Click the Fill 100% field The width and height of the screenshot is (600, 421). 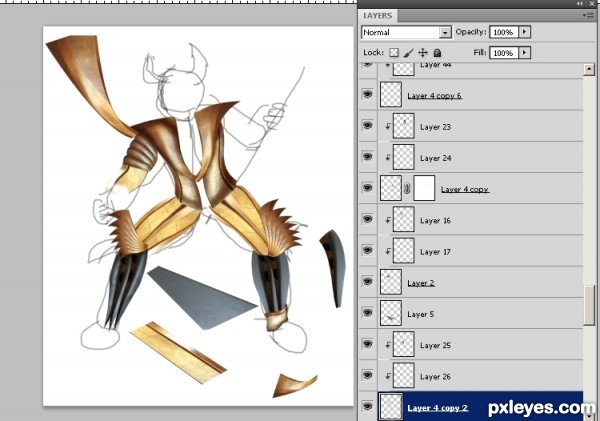504,52
